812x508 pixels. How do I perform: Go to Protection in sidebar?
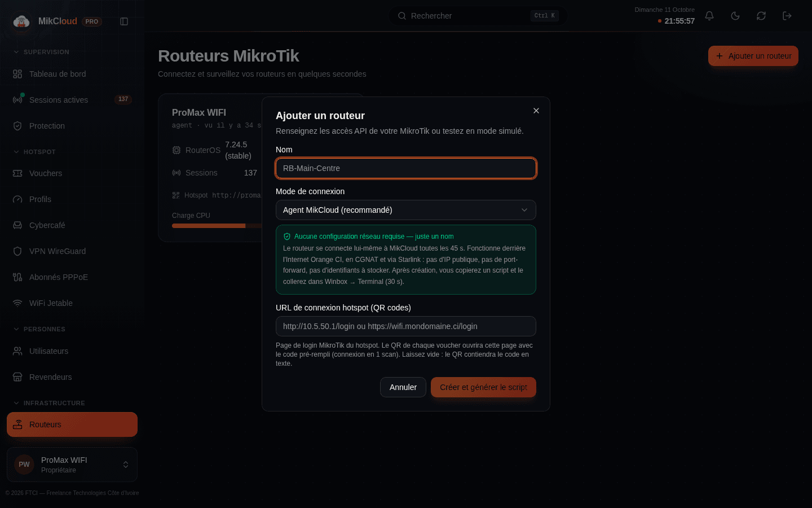click(72, 126)
